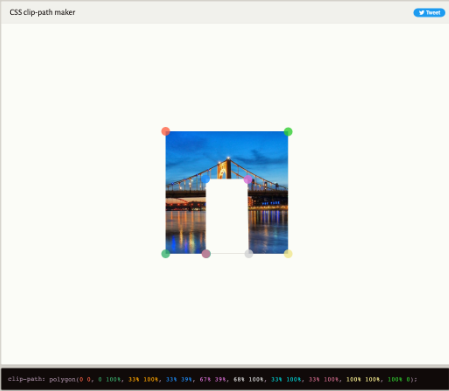The width and height of the screenshot is (449, 391).
Task: Click the orange "33% 100%" coordinate value
Action: (143, 379)
